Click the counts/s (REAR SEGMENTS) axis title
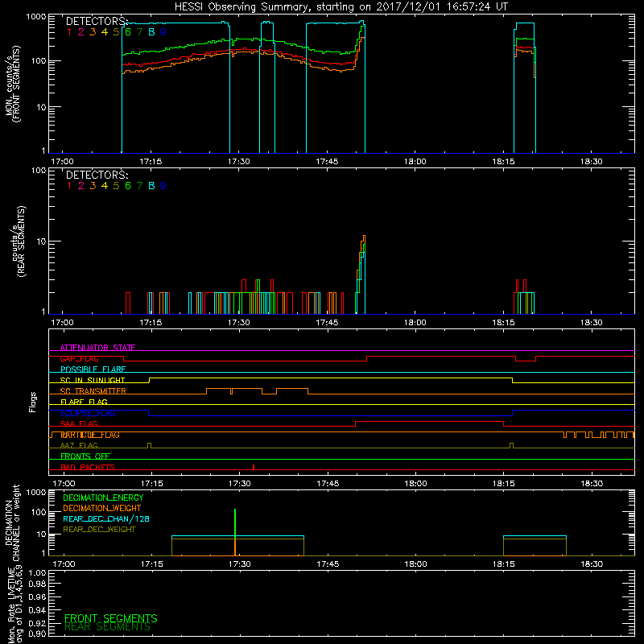 pyautogui.click(x=18, y=242)
